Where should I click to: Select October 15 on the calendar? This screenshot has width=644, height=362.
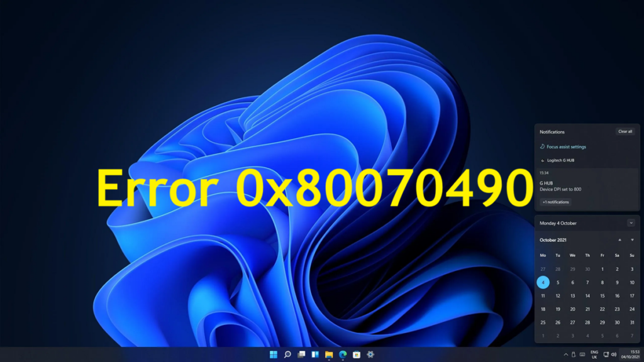click(602, 295)
